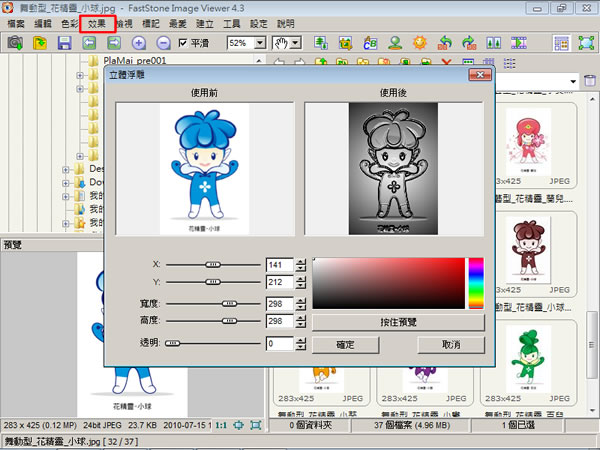Click the zoom out magnifier icon

pos(162,43)
